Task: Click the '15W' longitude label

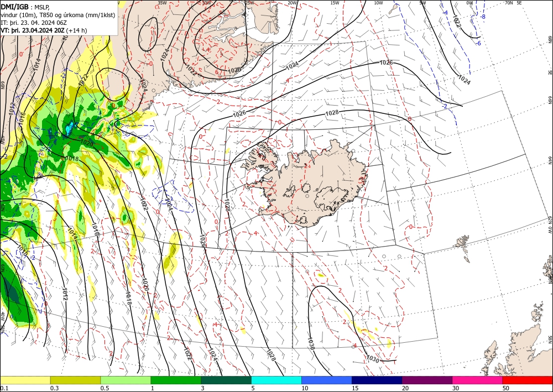Action: coord(335,3)
